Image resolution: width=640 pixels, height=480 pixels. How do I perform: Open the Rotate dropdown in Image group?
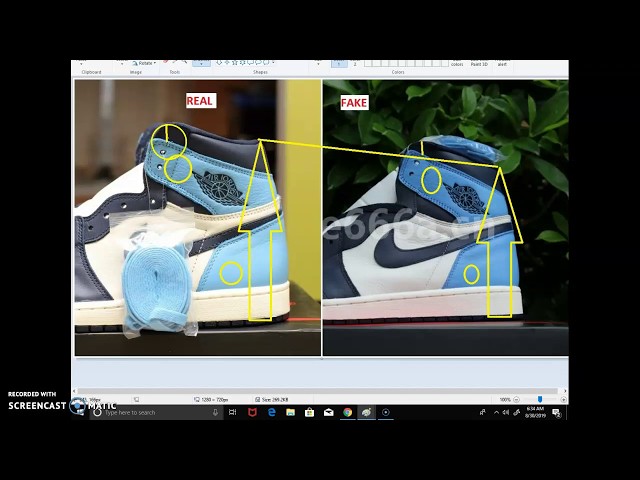tap(144, 63)
